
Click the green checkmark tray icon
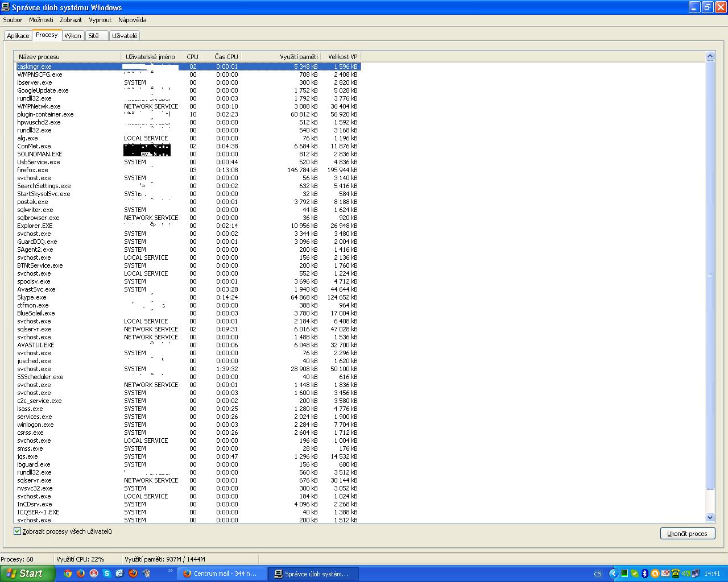click(635, 573)
